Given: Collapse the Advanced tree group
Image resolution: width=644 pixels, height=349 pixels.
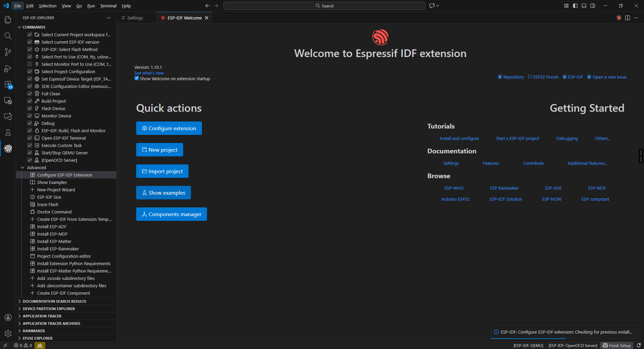Looking at the screenshot, I should click(22, 167).
